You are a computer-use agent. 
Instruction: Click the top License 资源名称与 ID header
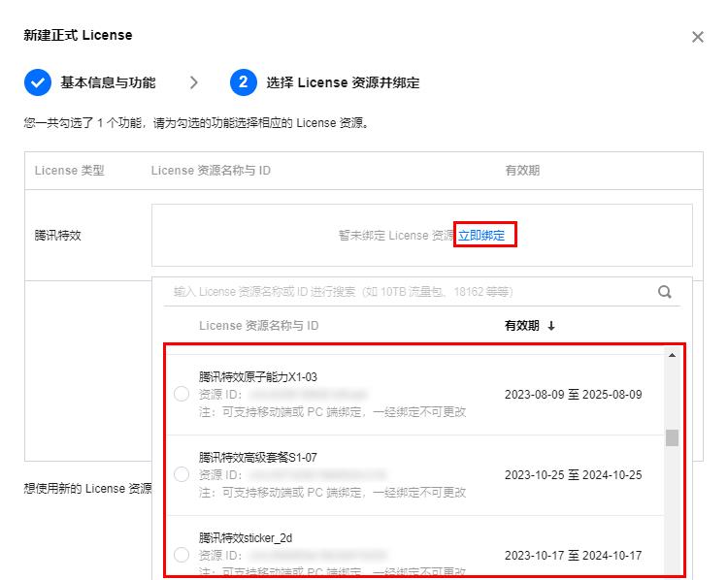[211, 171]
